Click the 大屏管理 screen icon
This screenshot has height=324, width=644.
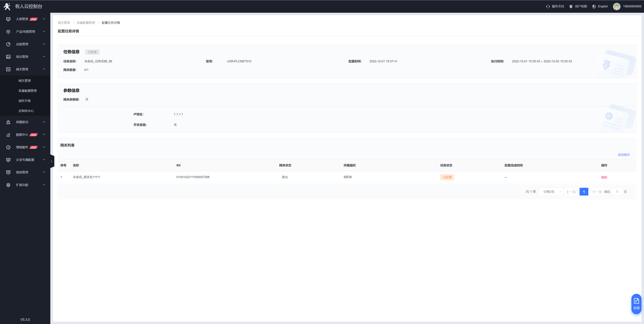tap(8, 19)
